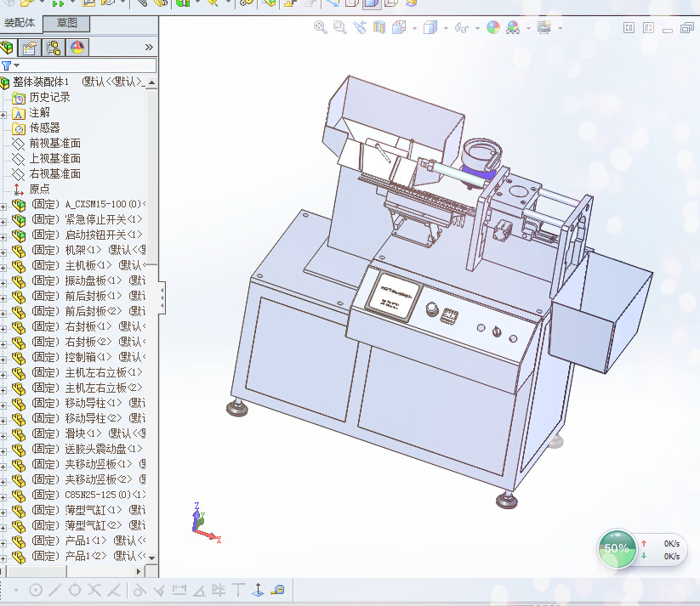Viewport: 700px width, 606px height.
Task: Select the 原点 origin item
Action: 40,190
